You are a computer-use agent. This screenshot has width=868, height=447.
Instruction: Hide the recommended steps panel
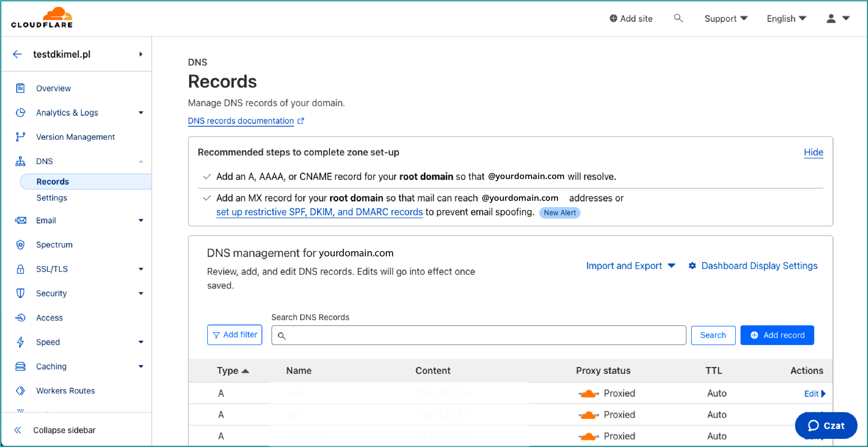coord(813,152)
